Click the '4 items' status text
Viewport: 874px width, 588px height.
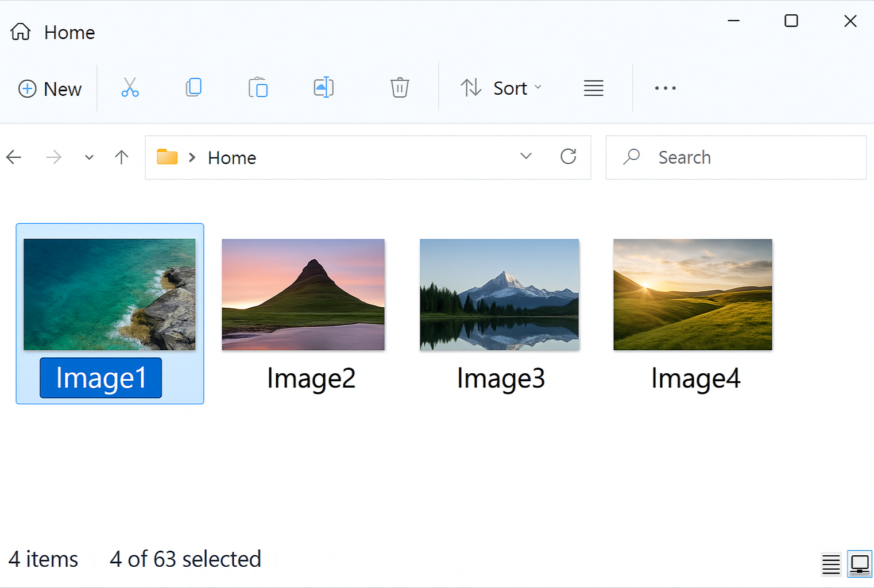43,559
